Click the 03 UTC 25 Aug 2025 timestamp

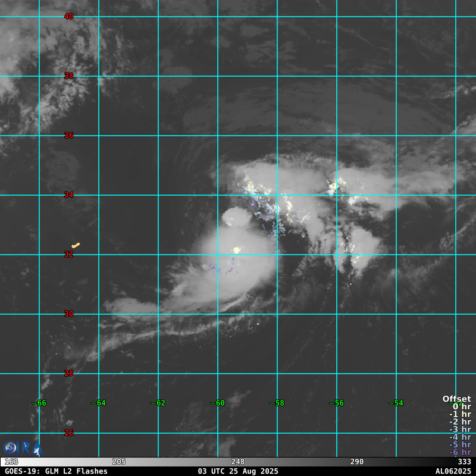click(238, 471)
